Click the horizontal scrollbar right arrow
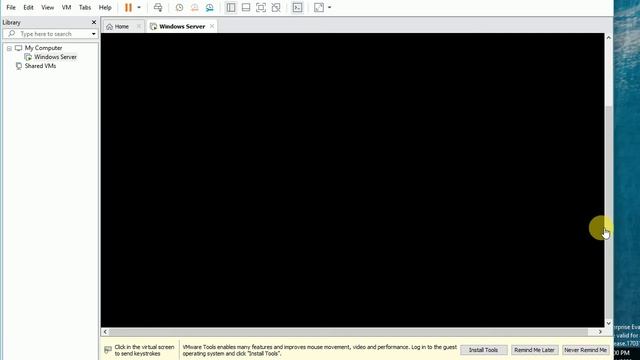The height and width of the screenshot is (360, 640). click(600, 332)
